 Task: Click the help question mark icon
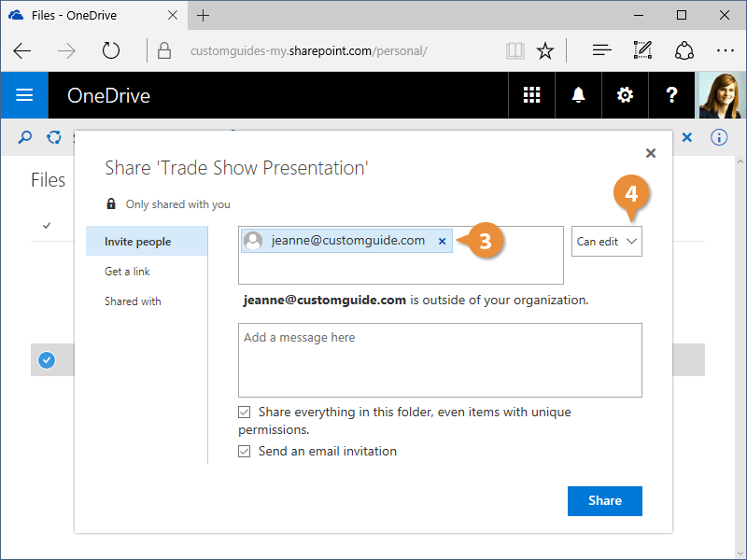coord(671,95)
